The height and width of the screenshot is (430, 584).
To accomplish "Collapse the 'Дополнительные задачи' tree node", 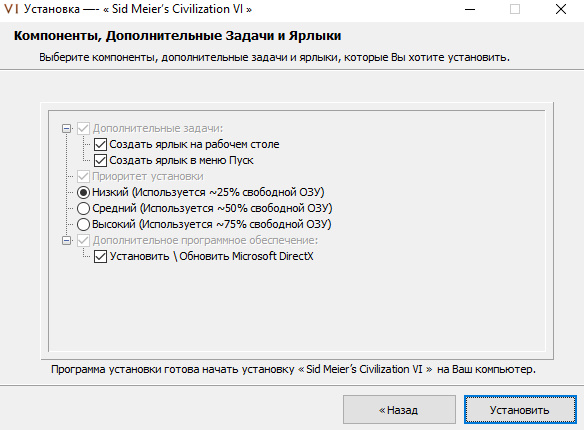I will (67, 128).
